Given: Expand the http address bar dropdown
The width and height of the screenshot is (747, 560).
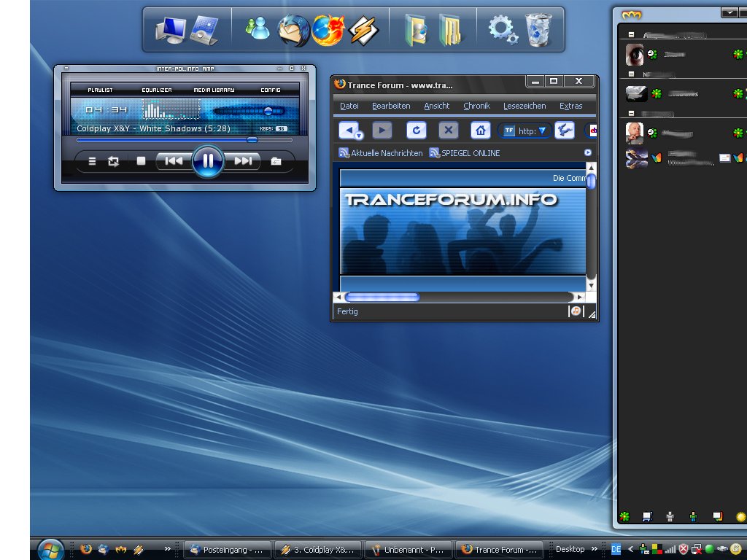Looking at the screenshot, I should pyautogui.click(x=542, y=131).
